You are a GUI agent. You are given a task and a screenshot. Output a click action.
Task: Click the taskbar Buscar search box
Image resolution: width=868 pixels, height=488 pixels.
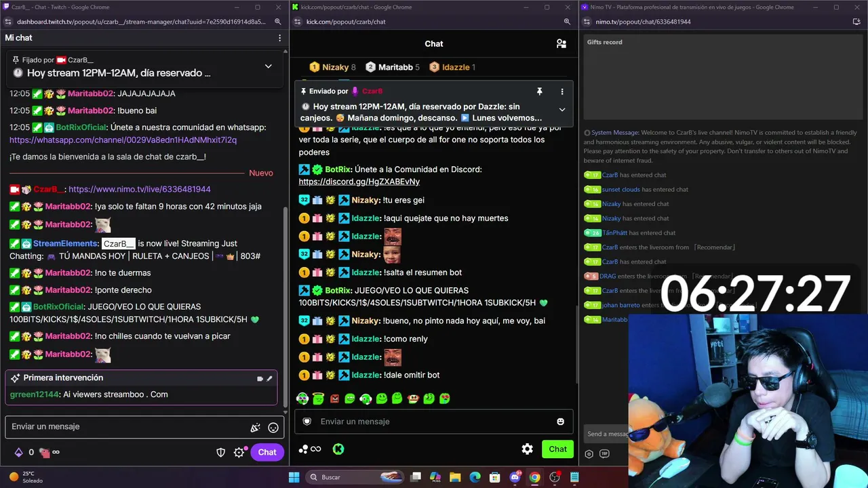354,477
